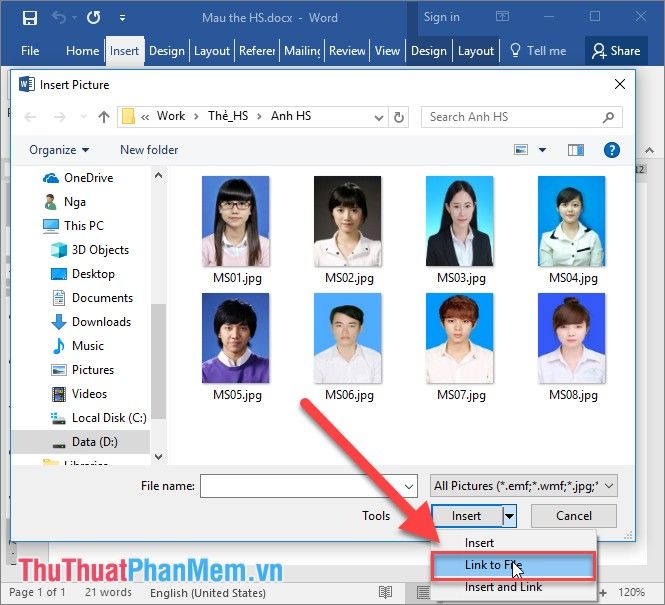This screenshot has width=665, height=605.
Task: Open the All Pictures file type dropdown
Action: tap(523, 486)
